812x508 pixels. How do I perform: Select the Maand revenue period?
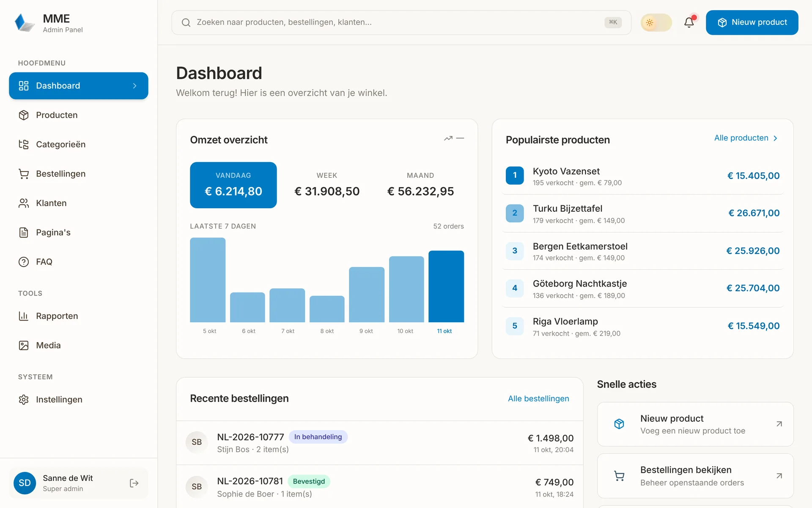420,185
